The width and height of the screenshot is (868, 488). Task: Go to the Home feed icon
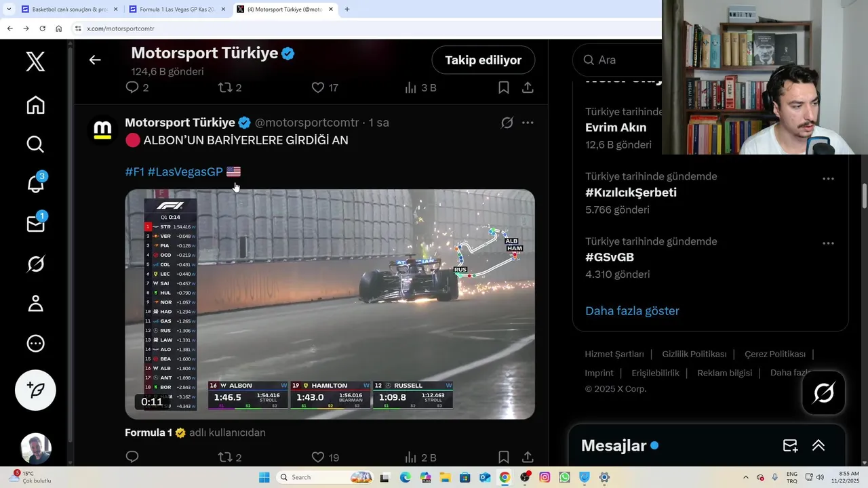pyautogui.click(x=35, y=105)
